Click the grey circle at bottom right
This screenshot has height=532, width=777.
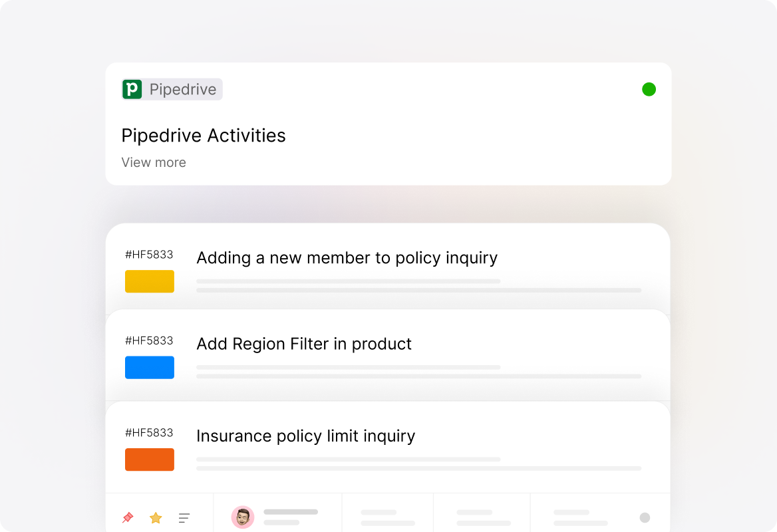(645, 517)
